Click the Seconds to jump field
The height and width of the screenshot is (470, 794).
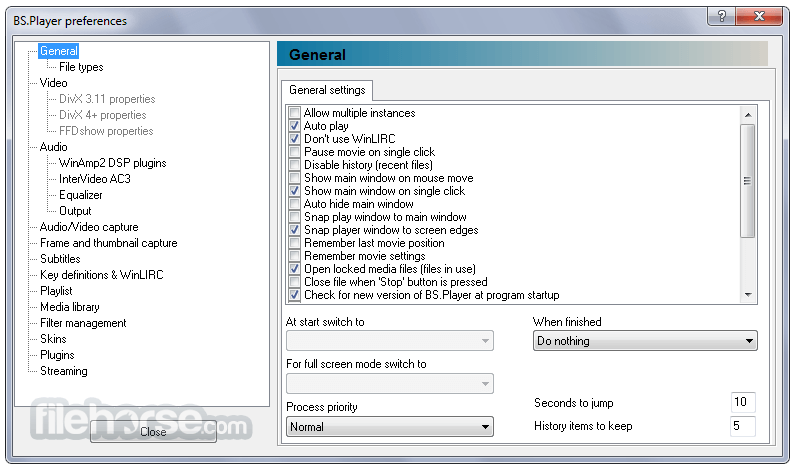(743, 402)
